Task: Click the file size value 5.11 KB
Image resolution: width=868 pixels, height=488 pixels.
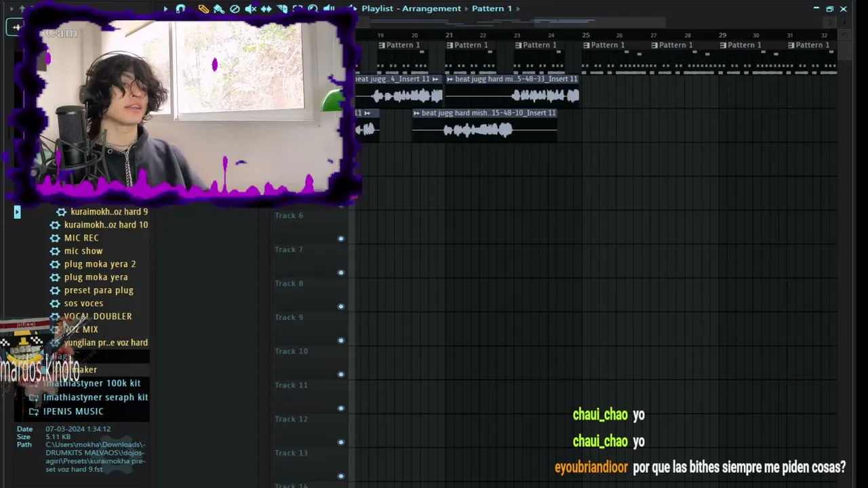Action: [x=58, y=437]
